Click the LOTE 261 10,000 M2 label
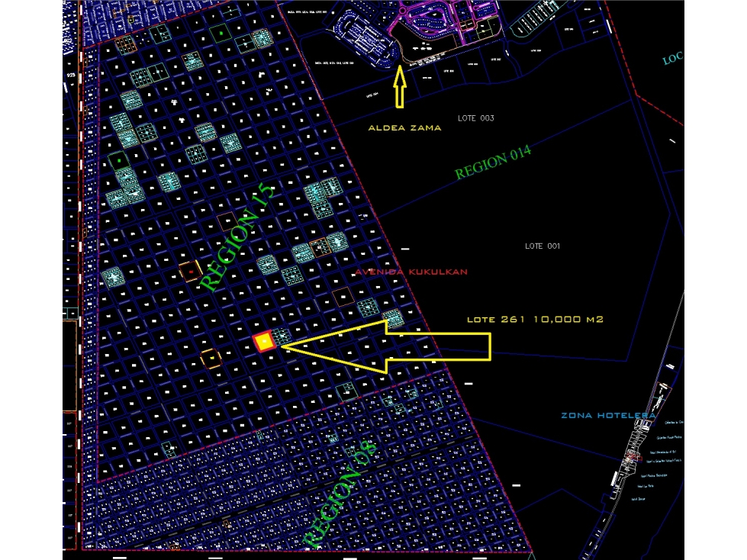 tap(535, 319)
